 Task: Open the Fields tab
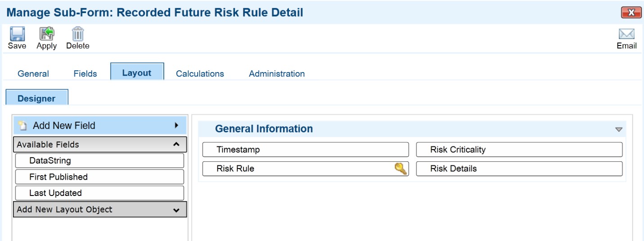coord(85,73)
